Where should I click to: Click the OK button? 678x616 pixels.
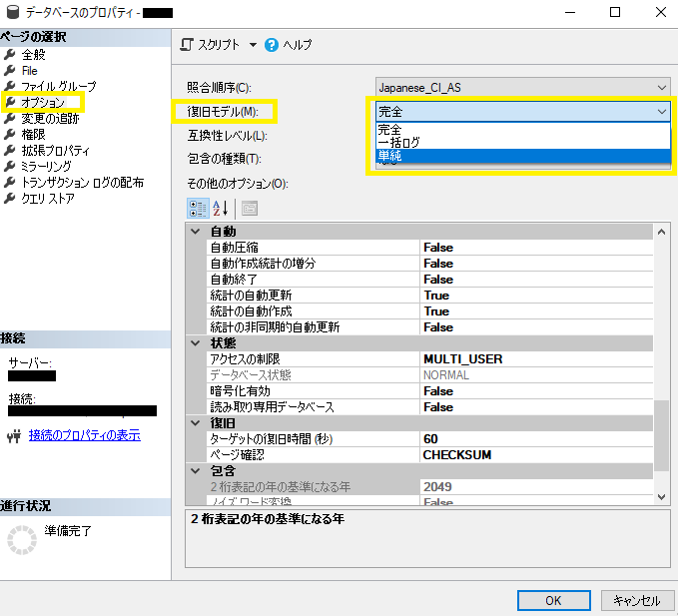553,600
